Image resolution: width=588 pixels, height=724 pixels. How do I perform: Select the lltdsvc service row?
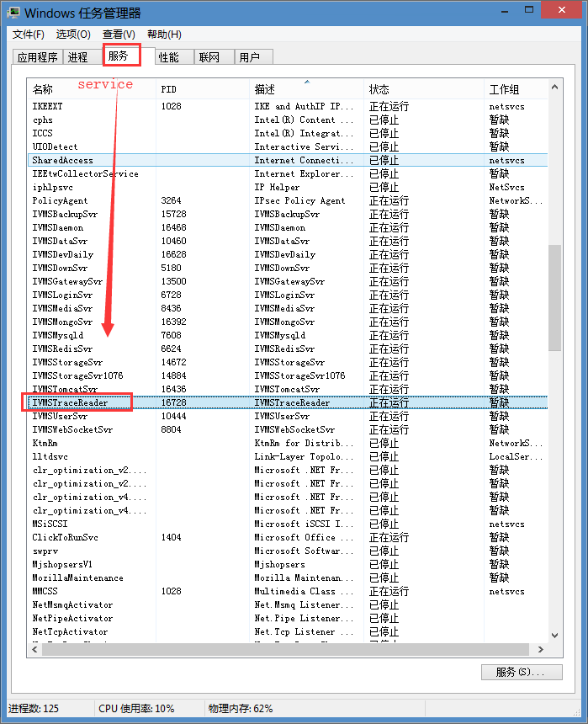(288, 456)
